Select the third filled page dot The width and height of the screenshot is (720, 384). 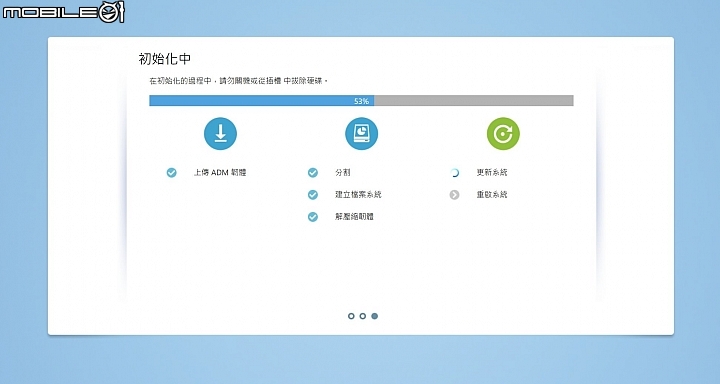pyautogui.click(x=375, y=316)
